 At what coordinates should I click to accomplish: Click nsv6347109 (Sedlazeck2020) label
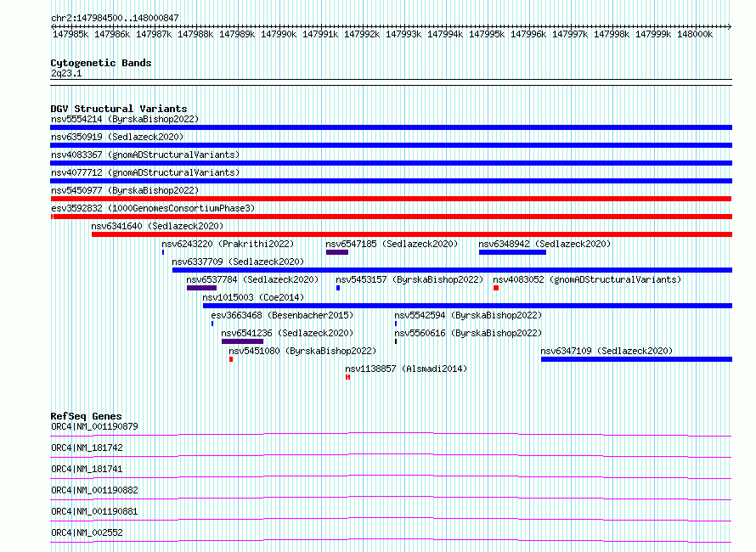tap(606, 351)
